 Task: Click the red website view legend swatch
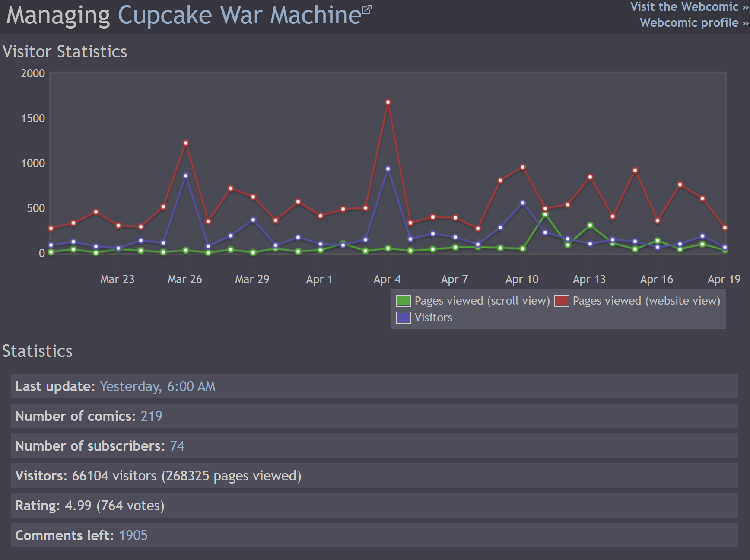[561, 301]
